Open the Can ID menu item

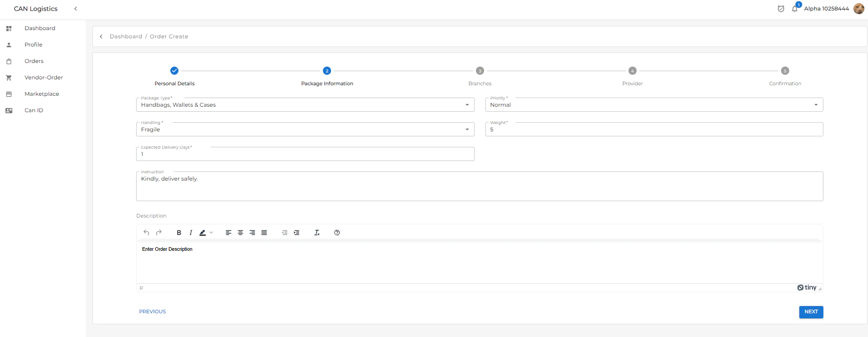(x=34, y=110)
